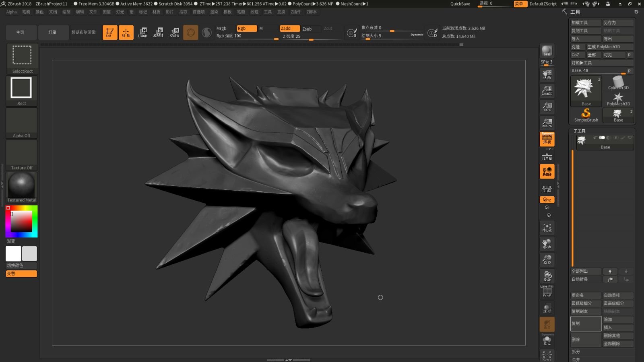Click the Scroll (滚动) hand icon
Viewport: 644px width, 362px height.
coord(547,74)
